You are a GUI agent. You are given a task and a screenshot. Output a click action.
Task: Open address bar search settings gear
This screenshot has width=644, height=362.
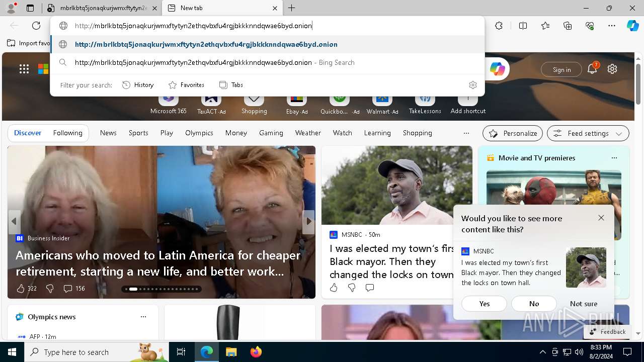(x=472, y=85)
